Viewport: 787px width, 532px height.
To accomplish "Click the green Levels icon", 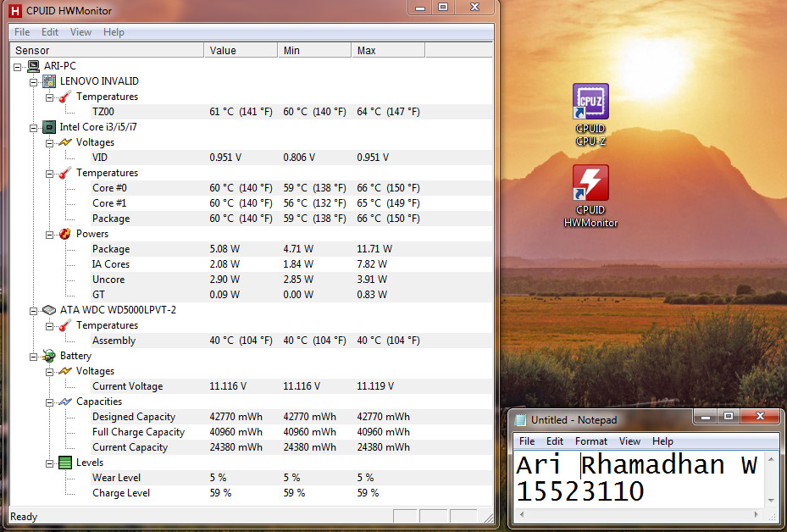I will coord(65,463).
